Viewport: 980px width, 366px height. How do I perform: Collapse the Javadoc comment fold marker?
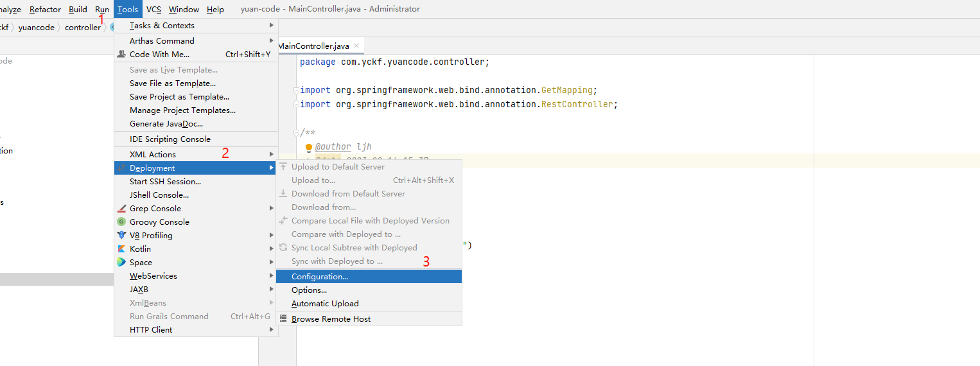pos(296,133)
